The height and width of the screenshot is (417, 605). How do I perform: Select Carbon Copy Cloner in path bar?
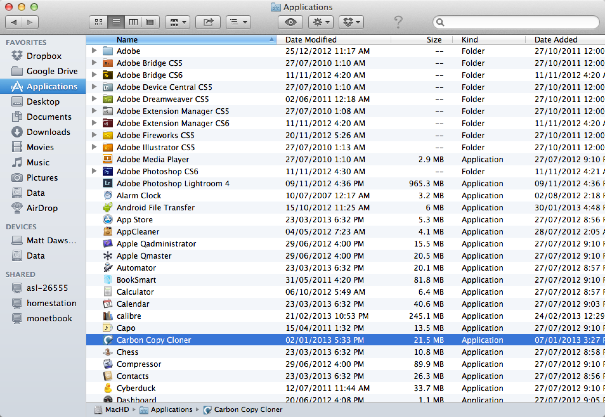[243, 410]
